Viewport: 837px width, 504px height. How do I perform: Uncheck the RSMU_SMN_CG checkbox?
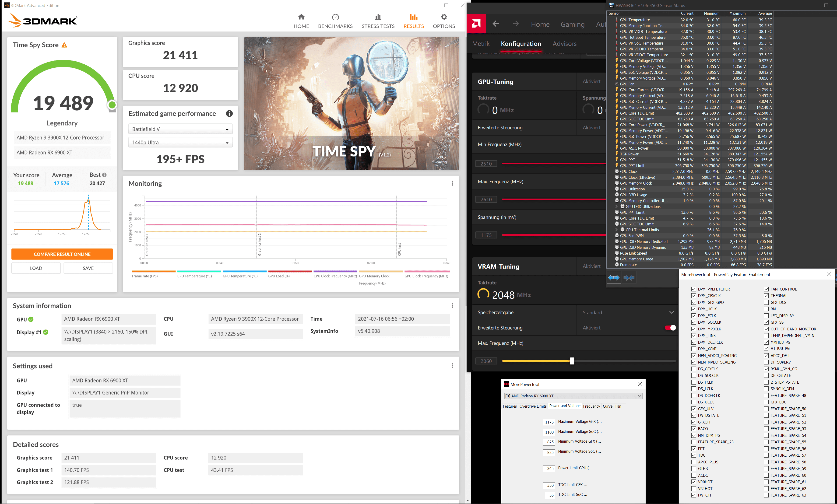tap(766, 369)
